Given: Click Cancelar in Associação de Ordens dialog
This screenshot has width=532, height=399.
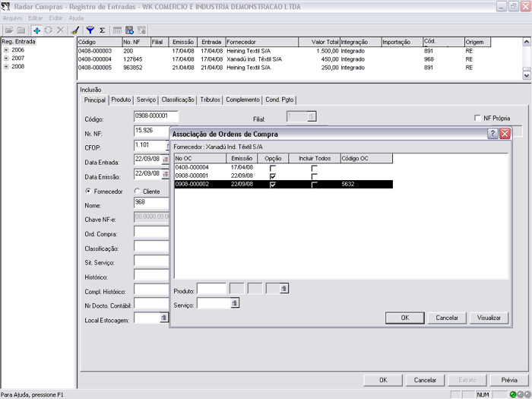Looking at the screenshot, I should [x=446, y=318].
